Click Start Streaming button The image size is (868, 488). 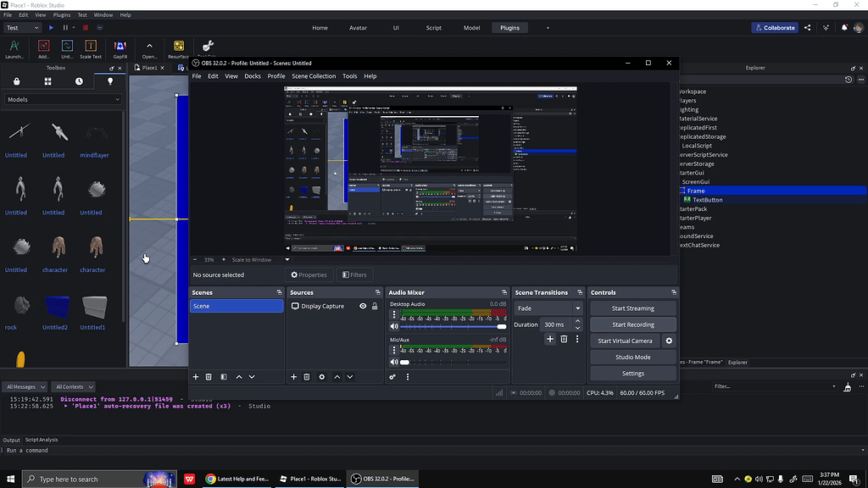632,308
